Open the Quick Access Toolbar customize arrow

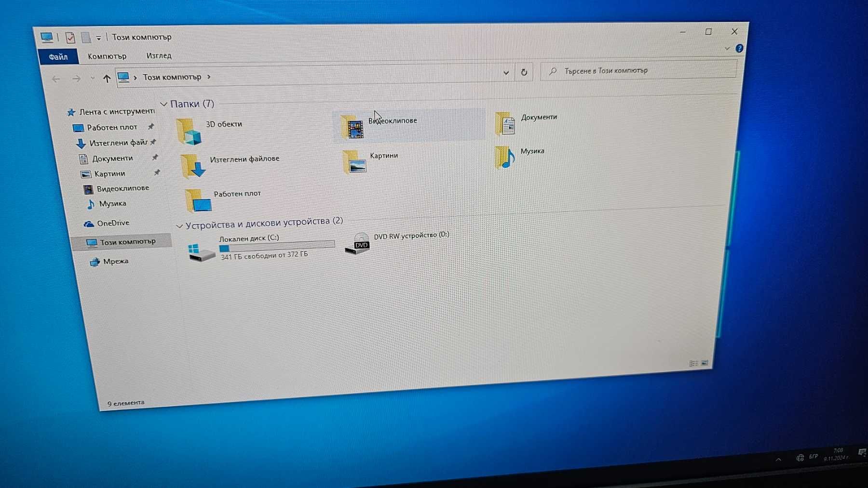tap(98, 38)
